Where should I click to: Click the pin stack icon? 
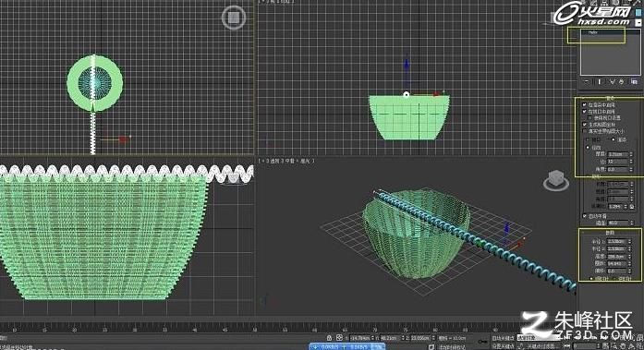(586, 82)
